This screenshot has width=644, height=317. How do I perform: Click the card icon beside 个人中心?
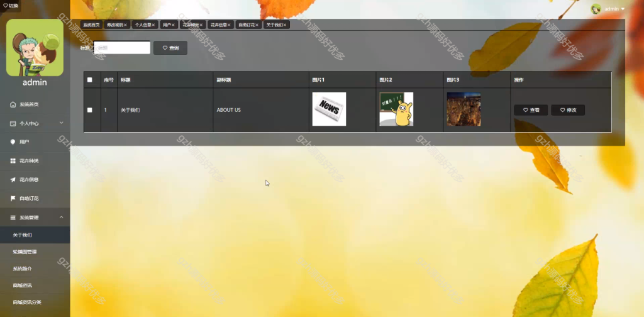13,123
